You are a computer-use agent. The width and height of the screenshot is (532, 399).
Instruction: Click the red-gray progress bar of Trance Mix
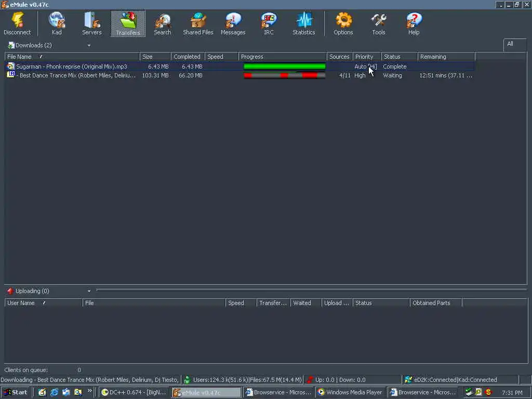pyautogui.click(x=284, y=75)
